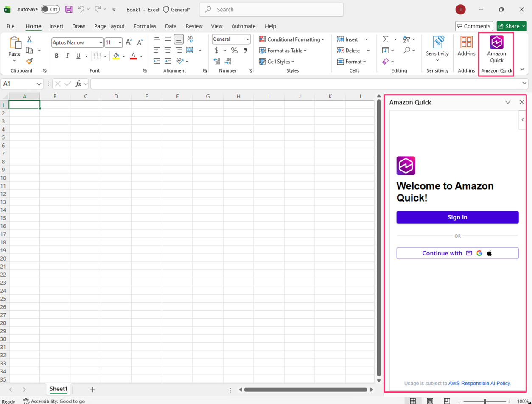The height and width of the screenshot is (404, 532).
Task: Click the Search box in title bar
Action: tap(271, 9)
